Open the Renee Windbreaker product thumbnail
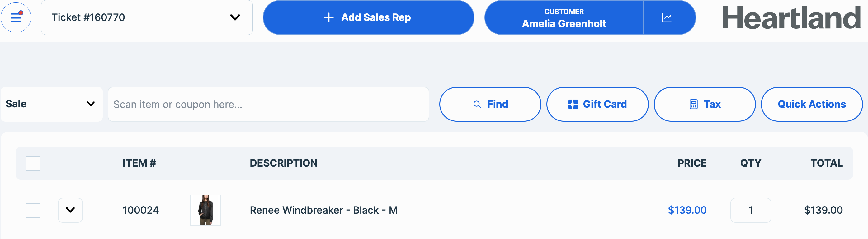 tap(205, 210)
